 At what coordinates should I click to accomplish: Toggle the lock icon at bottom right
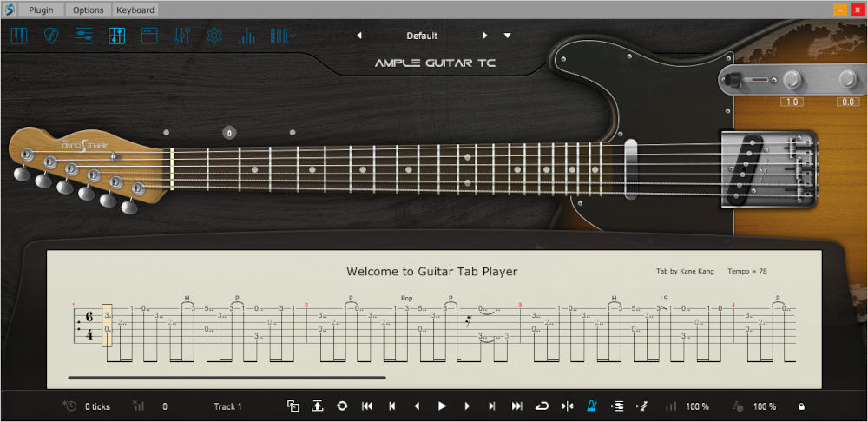coord(801,407)
